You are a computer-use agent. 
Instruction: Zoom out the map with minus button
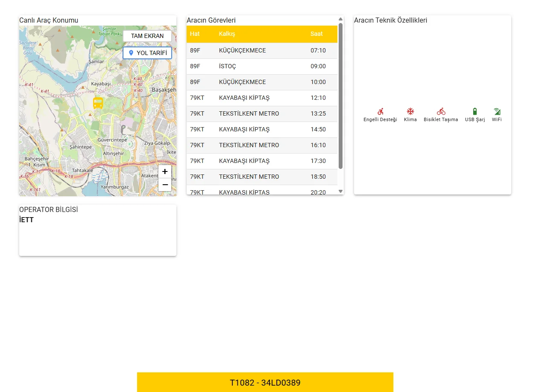point(165,185)
